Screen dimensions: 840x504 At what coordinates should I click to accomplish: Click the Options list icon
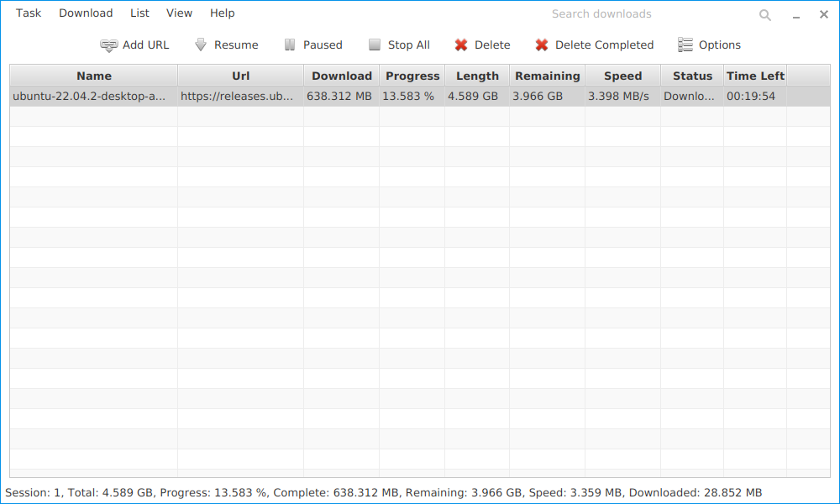coord(685,45)
